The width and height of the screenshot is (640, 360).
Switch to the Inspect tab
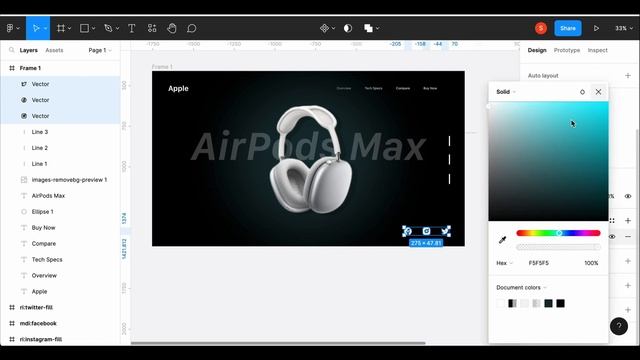click(x=598, y=50)
